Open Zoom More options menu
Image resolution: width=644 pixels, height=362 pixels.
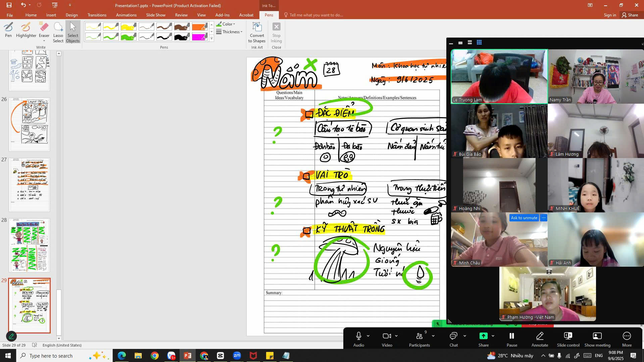tap(627, 339)
